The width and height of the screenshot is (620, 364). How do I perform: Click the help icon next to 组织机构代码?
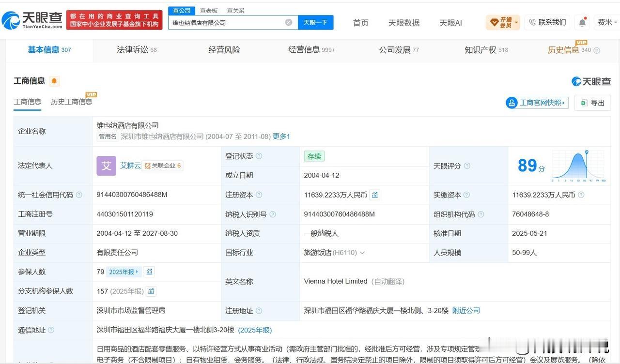click(x=480, y=214)
